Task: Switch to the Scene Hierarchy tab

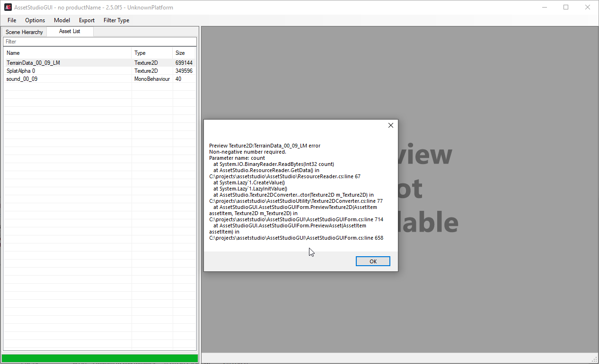Action: click(x=24, y=32)
